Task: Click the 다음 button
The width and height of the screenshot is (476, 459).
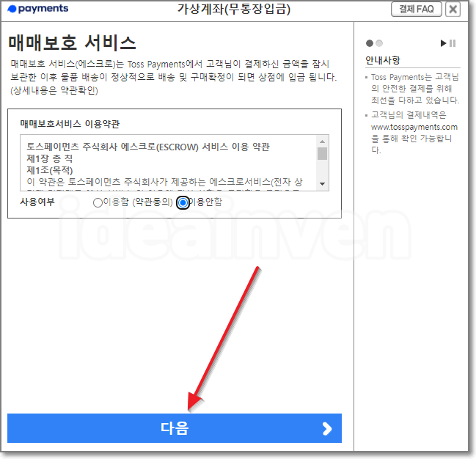Action: pos(175,428)
